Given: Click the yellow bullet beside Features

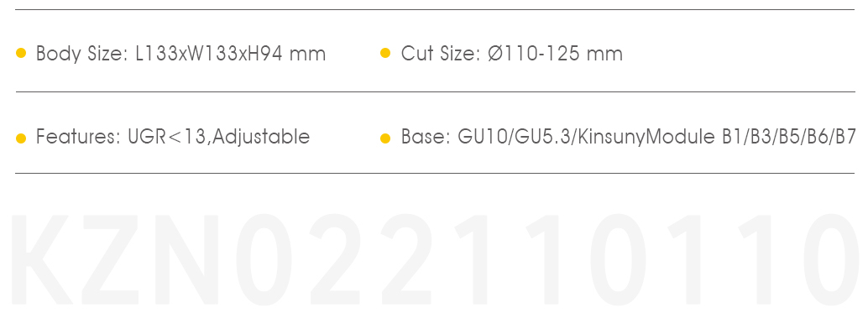Looking at the screenshot, I should [x=21, y=138].
